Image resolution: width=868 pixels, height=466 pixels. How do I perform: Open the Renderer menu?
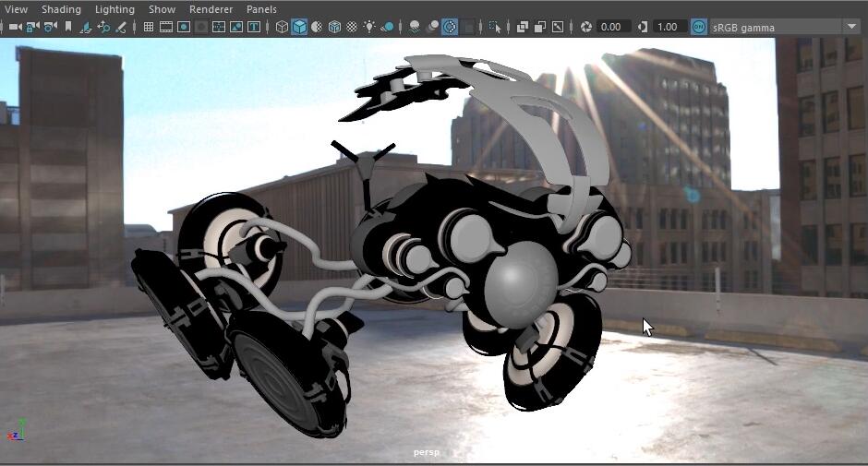pos(211,9)
